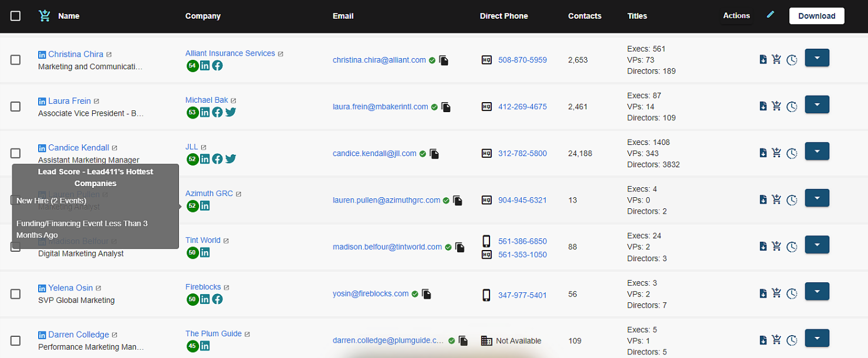
Task: Sort by the Contacts column header
Action: [x=585, y=16]
